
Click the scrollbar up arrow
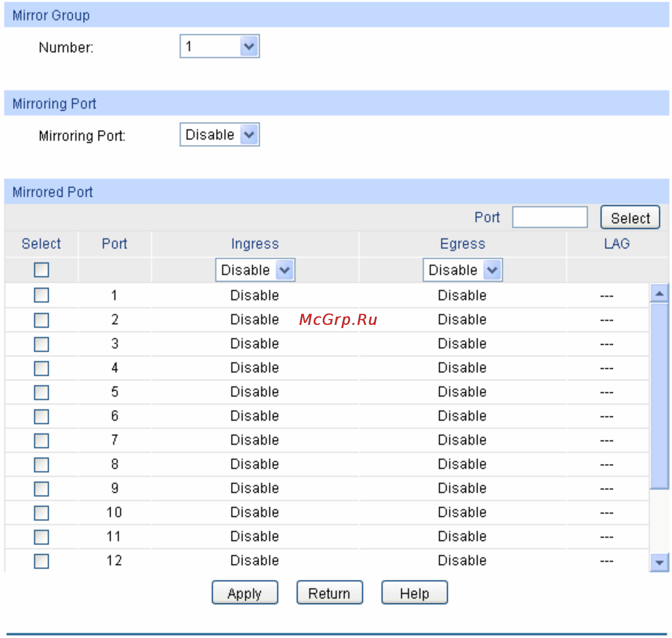(659, 293)
